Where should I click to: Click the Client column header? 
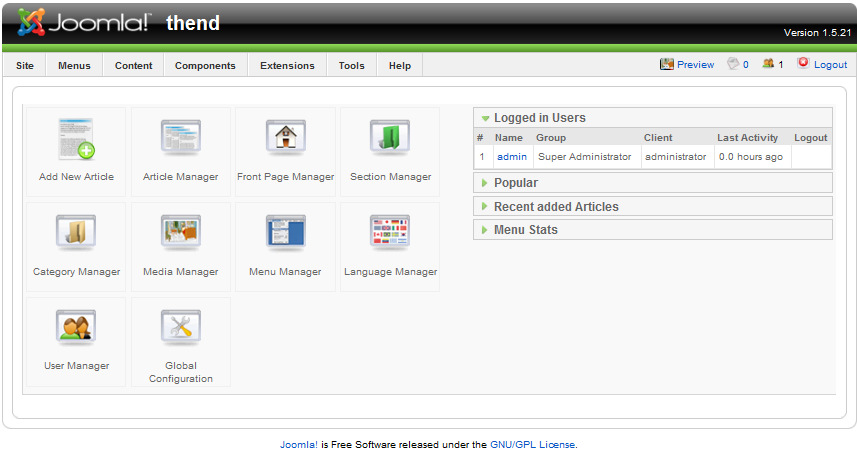coord(658,138)
